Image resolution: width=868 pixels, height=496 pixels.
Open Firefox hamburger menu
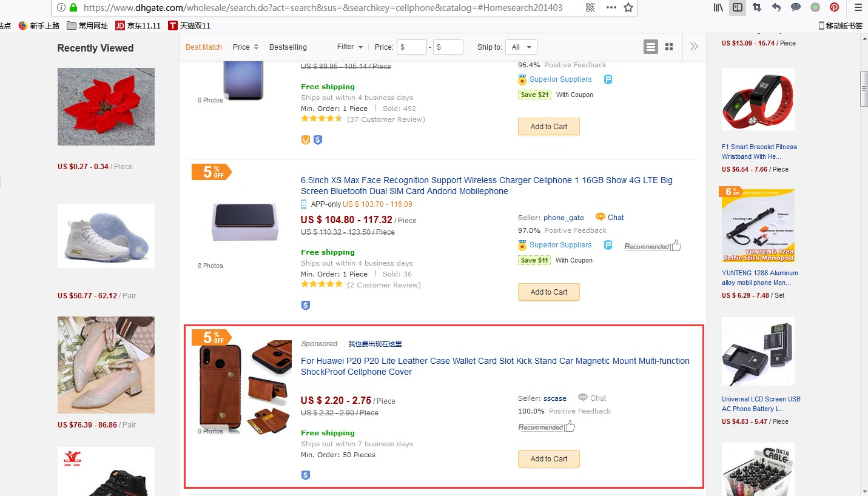(858, 7)
